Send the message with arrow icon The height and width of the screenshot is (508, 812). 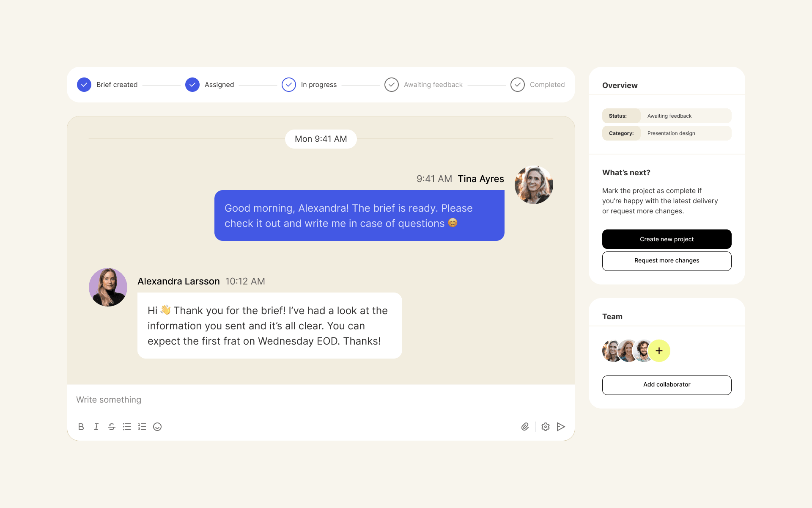[561, 427]
